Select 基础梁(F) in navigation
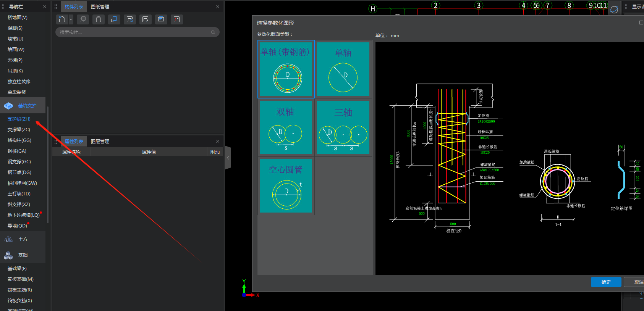The height and width of the screenshot is (311, 644). [x=17, y=269]
